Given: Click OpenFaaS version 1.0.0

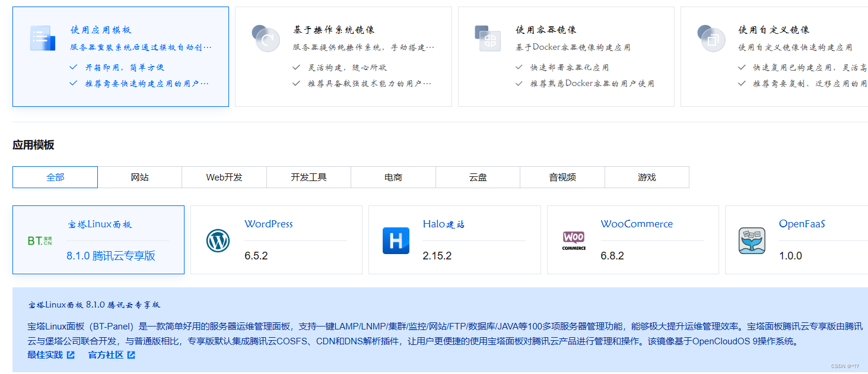Looking at the screenshot, I should [790, 256].
